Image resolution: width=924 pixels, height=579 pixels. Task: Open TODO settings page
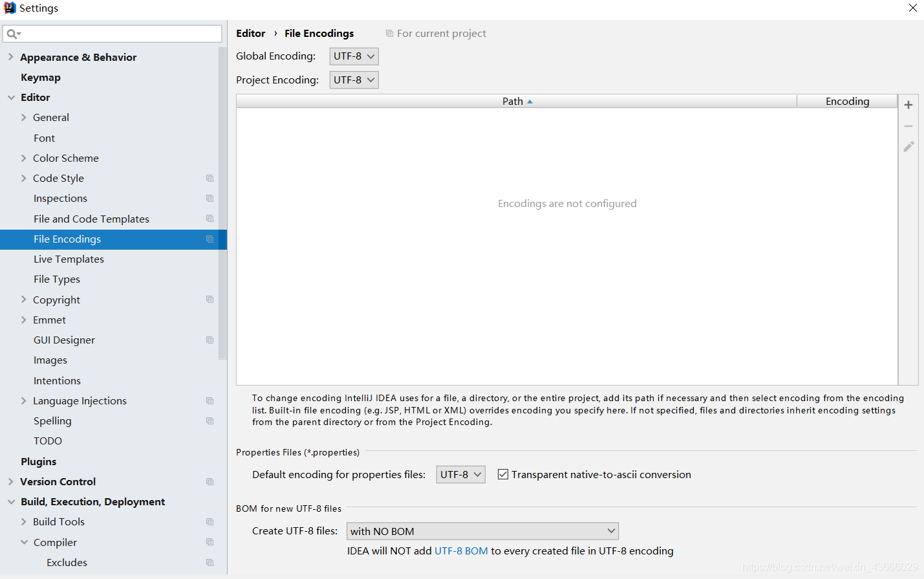(48, 441)
